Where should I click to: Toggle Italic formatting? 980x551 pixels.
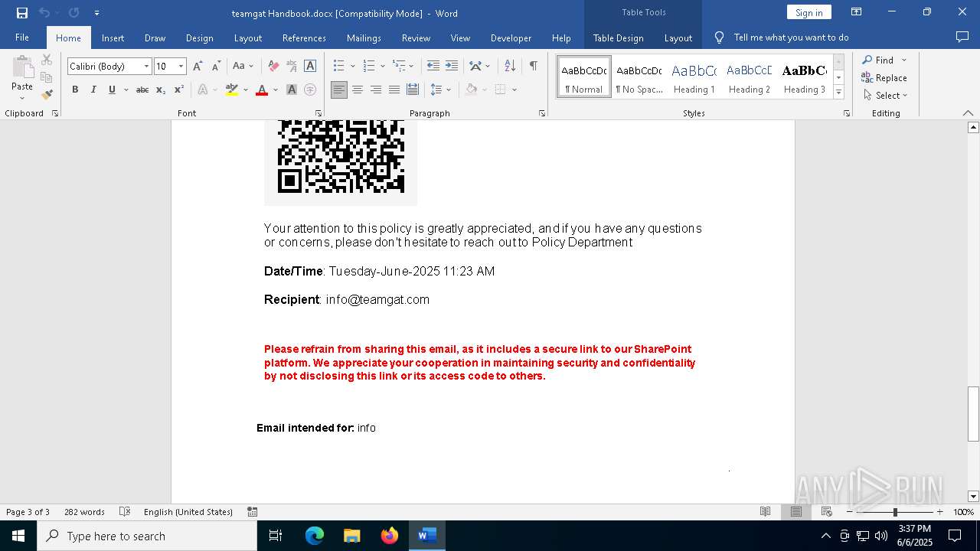pyautogui.click(x=93, y=90)
